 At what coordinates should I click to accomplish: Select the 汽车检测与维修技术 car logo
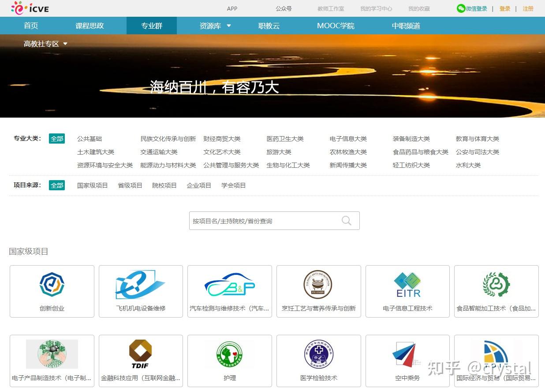click(x=229, y=285)
